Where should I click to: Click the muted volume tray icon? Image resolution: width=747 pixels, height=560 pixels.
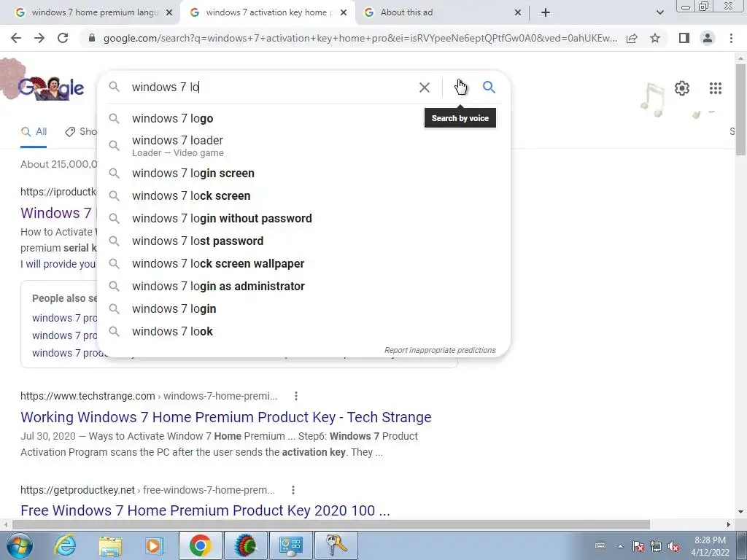673,546
